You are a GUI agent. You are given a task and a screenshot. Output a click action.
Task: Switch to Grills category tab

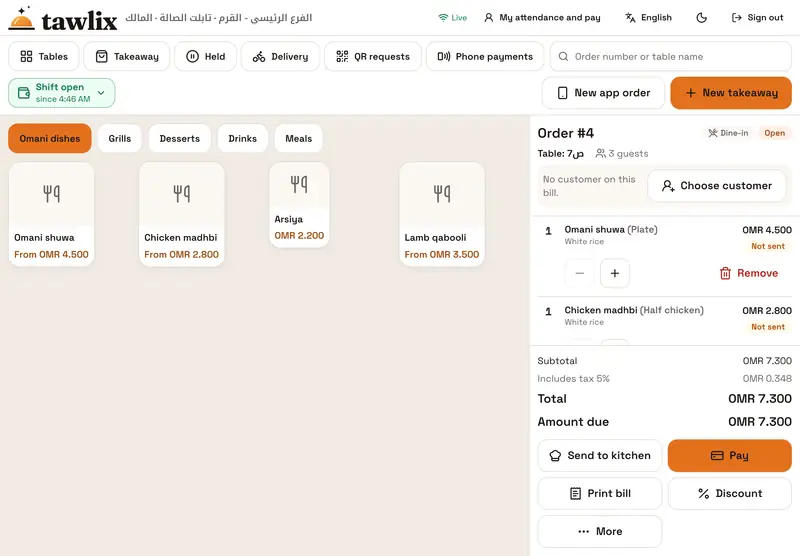click(x=120, y=138)
